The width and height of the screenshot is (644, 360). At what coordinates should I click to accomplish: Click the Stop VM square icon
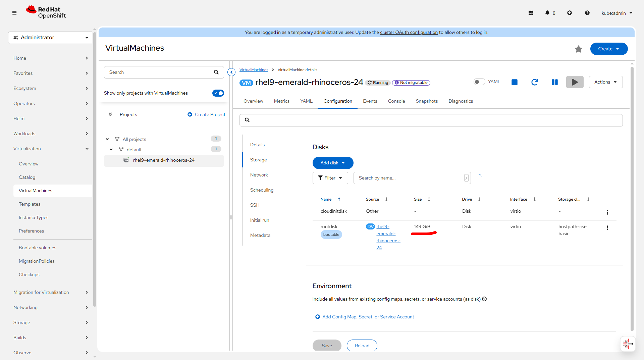(x=514, y=82)
